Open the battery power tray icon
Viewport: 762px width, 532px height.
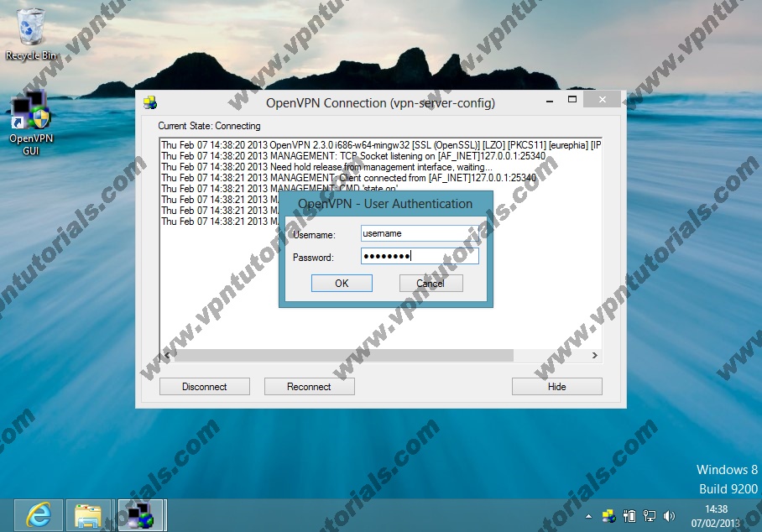[x=629, y=516]
